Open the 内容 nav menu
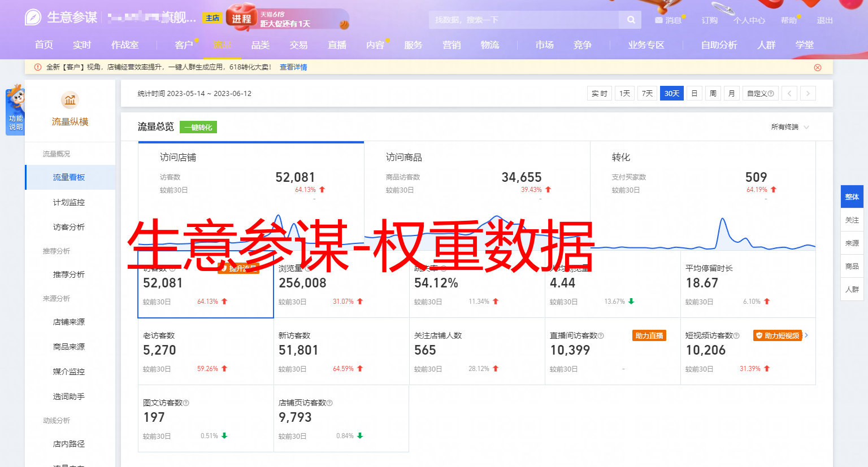868x467 pixels. (375, 45)
